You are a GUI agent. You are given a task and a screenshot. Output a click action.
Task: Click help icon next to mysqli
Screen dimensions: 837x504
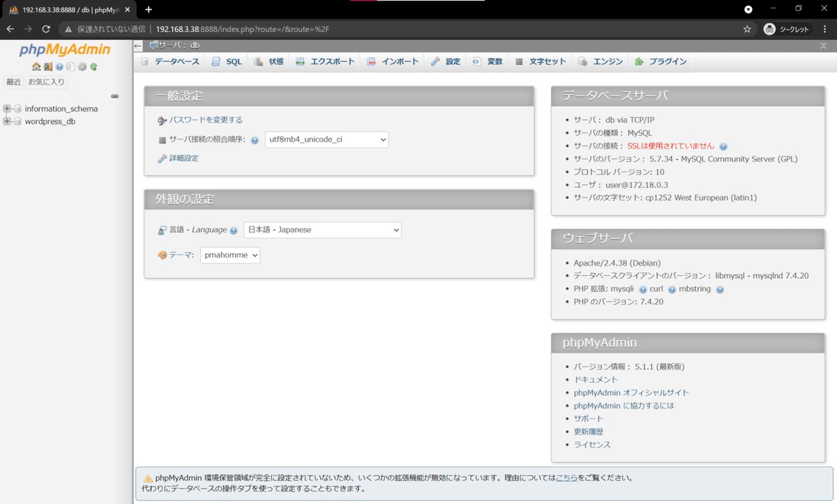point(643,289)
